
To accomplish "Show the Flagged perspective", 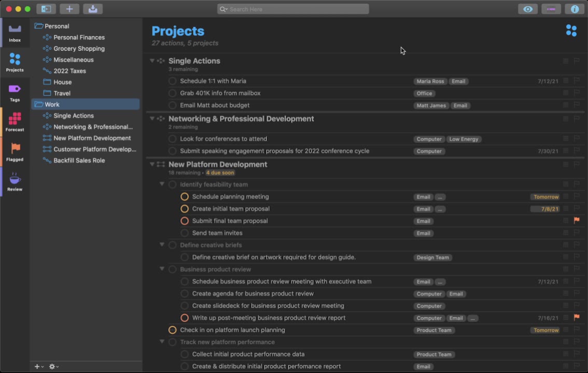I will (15, 152).
